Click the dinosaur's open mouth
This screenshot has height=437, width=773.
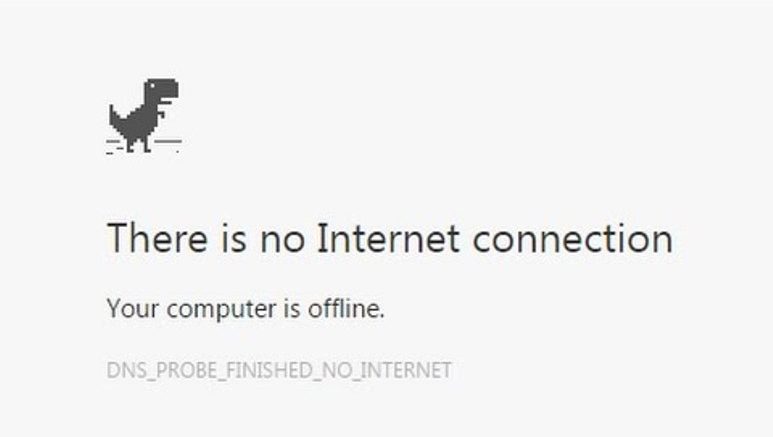(166, 100)
